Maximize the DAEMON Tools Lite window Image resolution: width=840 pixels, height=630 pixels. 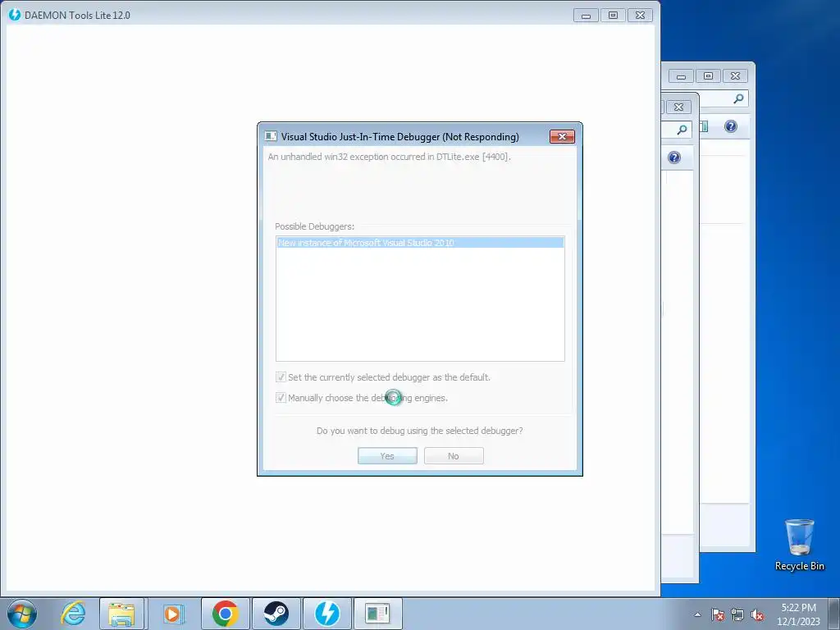tap(613, 16)
